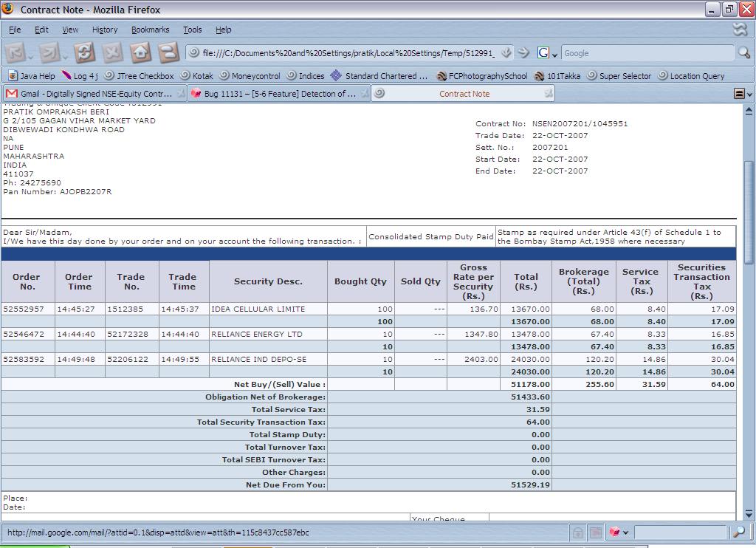Focus the file URL address bar
Viewport: 756px width, 548px height.
pos(348,53)
